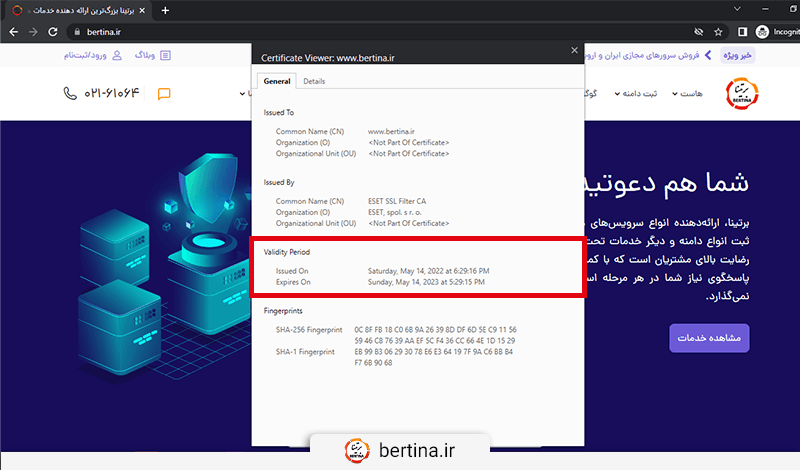Viewport: 800px width, 470px height.
Task: Click the Bertina logo in site header
Action: click(742, 93)
